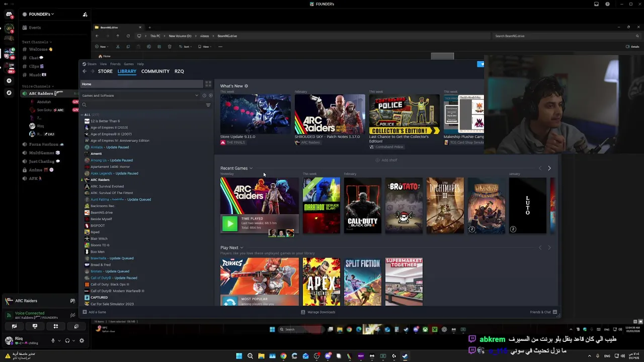
Task: Click refresh icon in File Explorer window
Action: tap(128, 36)
